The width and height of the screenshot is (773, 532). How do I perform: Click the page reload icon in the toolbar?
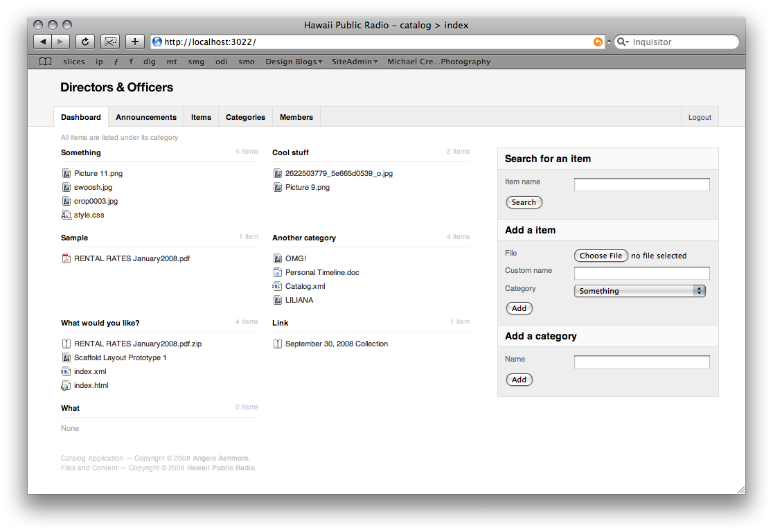85,41
